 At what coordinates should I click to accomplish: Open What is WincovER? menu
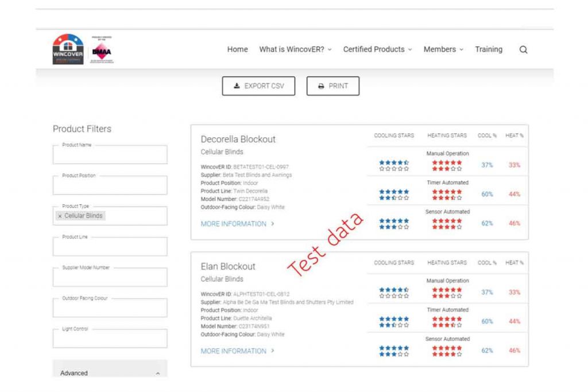tap(295, 49)
